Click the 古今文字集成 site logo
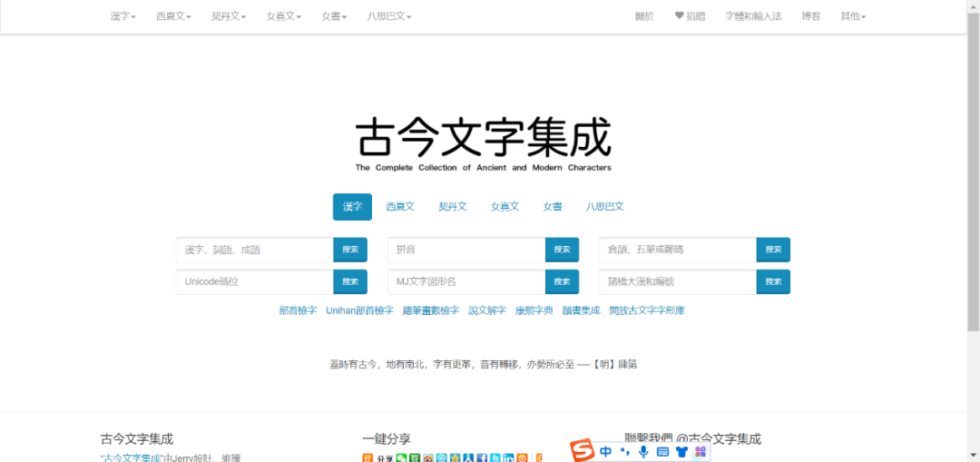This screenshot has height=462, width=980. click(483, 145)
